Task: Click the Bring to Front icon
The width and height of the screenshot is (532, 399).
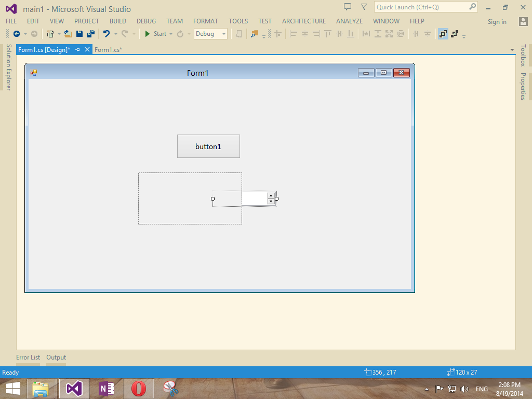Action: click(443, 34)
